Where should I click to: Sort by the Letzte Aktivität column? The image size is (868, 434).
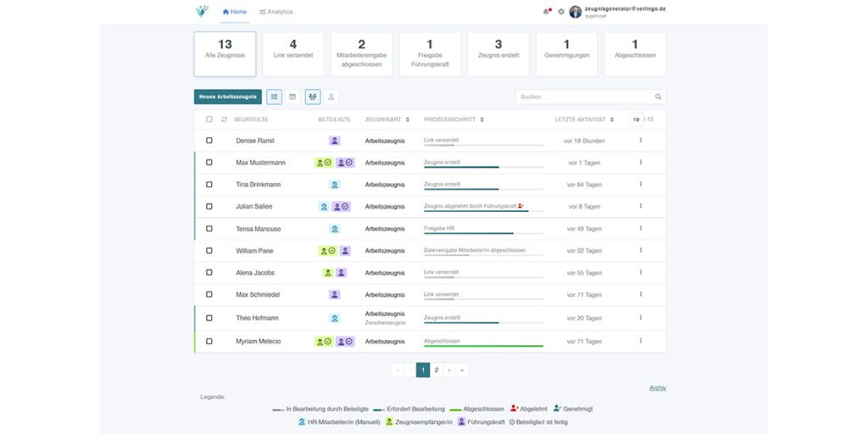pos(612,120)
